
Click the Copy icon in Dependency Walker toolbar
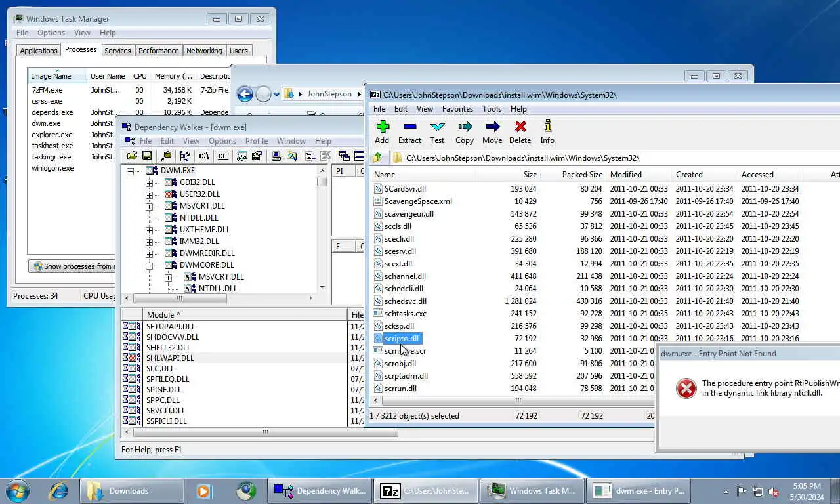167,156
